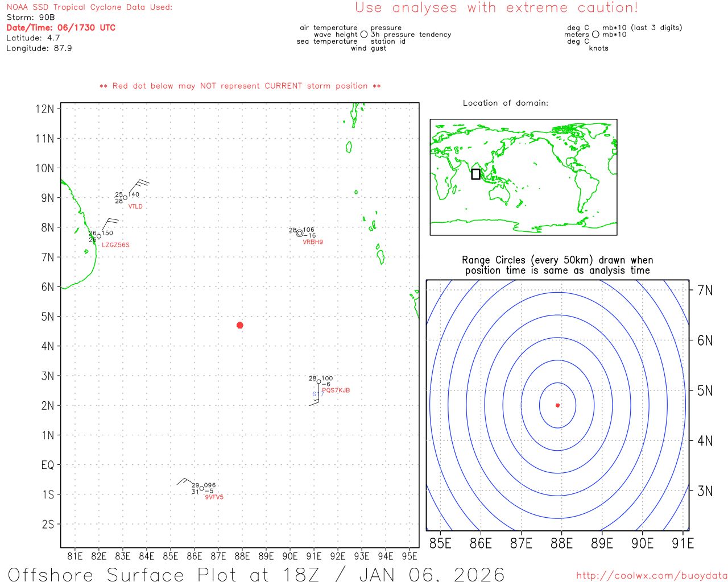The width and height of the screenshot is (728, 582).
Task: Click 'Use analyses with extreme caution!' warning
Action: click(x=497, y=8)
